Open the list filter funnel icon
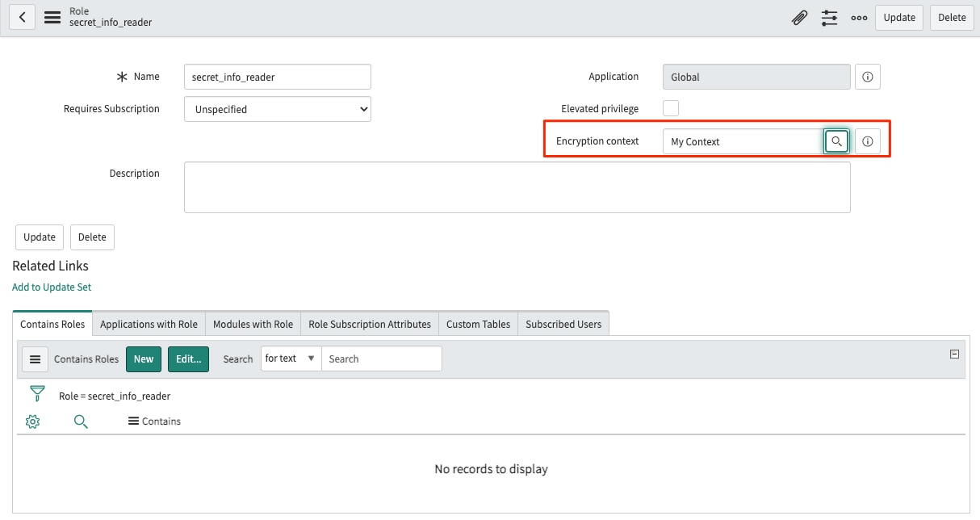The width and height of the screenshot is (980, 520). tap(37, 394)
